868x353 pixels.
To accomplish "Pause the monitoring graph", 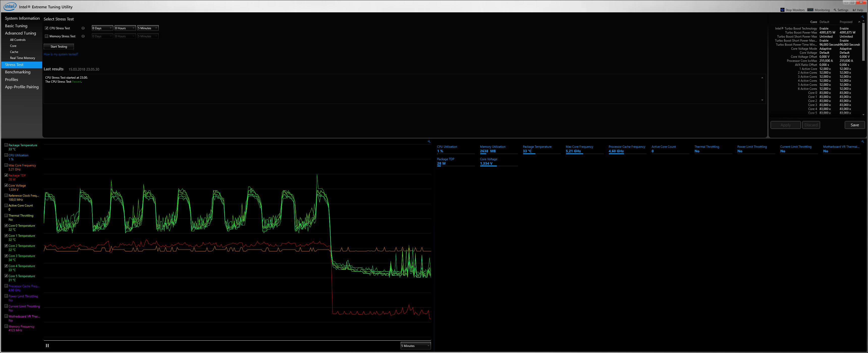I will click(47, 345).
